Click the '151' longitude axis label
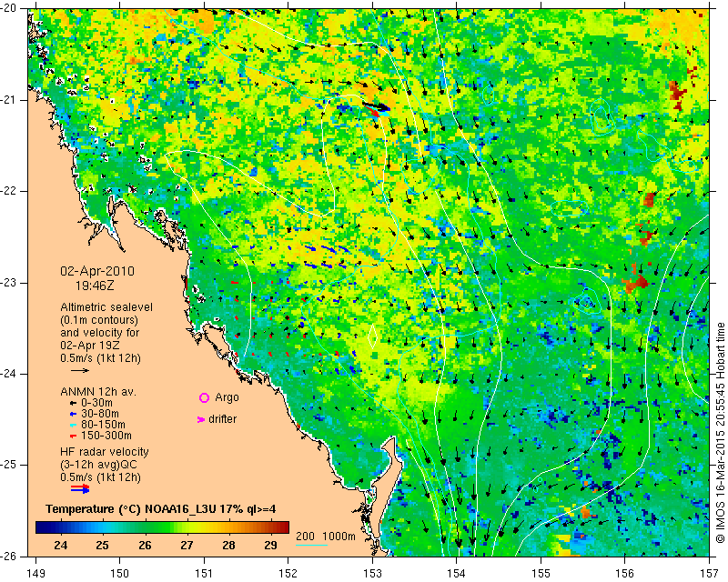Screen dimensions: 728x582 204,573
